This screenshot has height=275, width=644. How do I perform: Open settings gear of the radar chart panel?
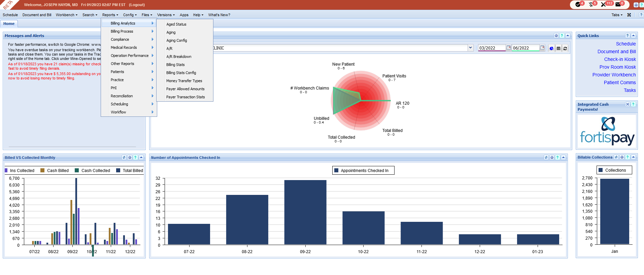(556, 36)
